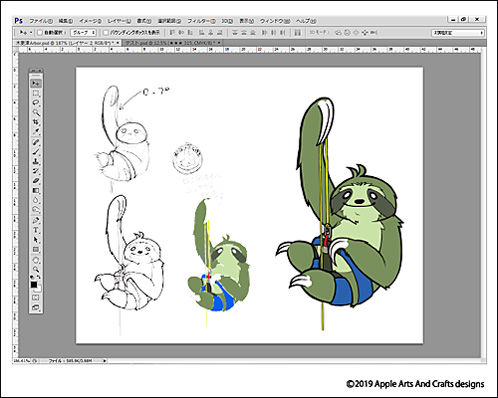Screen dimensions: 498x398
Task: Click the black foreground color swatch
Action: (x=34, y=285)
